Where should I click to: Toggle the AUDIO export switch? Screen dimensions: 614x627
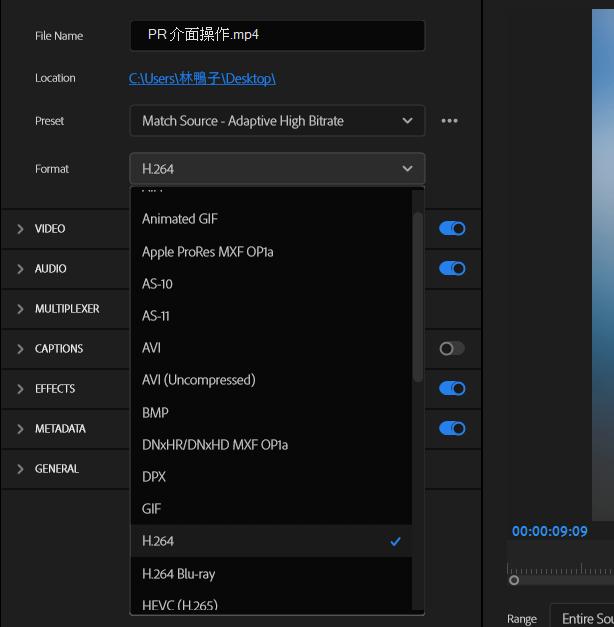point(452,269)
